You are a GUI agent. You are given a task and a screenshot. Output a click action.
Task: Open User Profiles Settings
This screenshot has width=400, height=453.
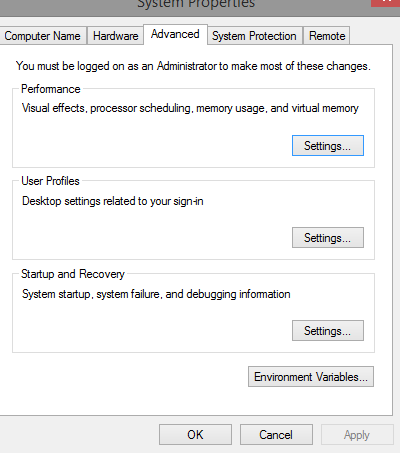328,238
